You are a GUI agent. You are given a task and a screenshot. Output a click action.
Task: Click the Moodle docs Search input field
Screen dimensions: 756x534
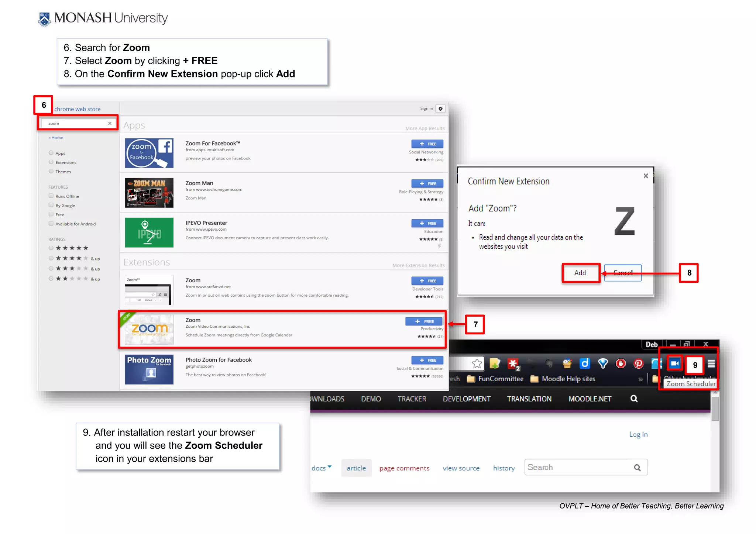pos(578,467)
